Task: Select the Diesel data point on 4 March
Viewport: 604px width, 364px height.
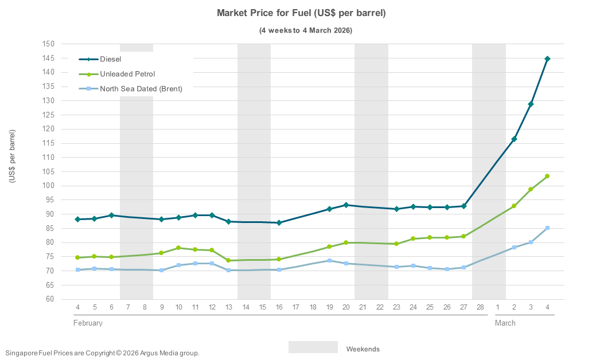Action: (x=547, y=58)
